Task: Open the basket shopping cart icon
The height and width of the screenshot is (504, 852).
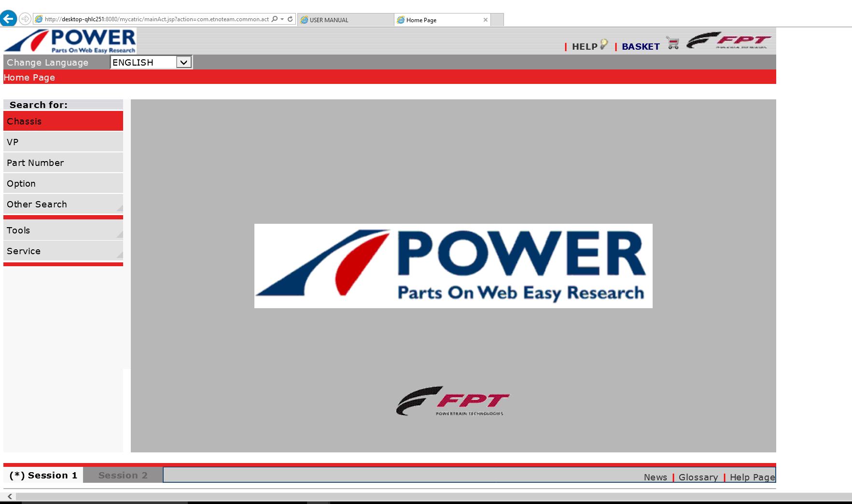Action: (672, 43)
